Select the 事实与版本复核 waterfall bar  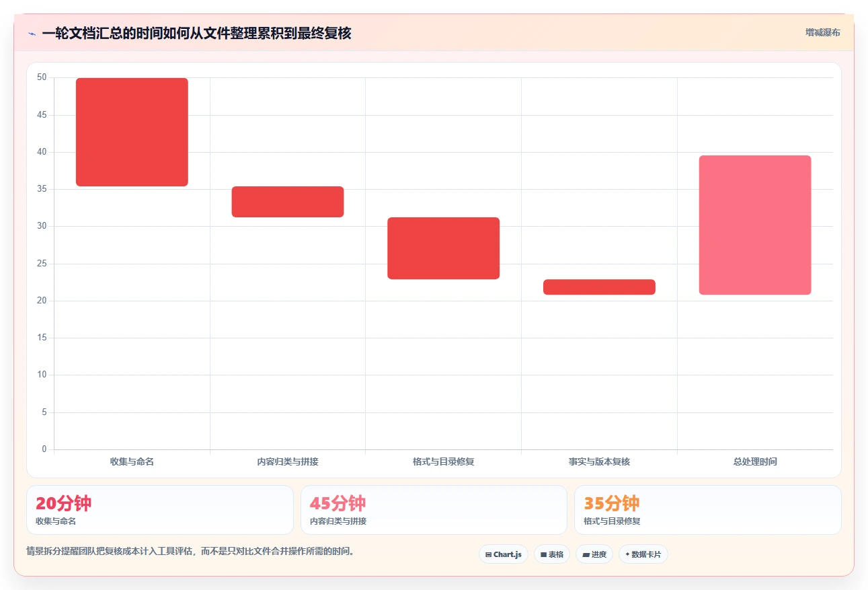tap(599, 287)
